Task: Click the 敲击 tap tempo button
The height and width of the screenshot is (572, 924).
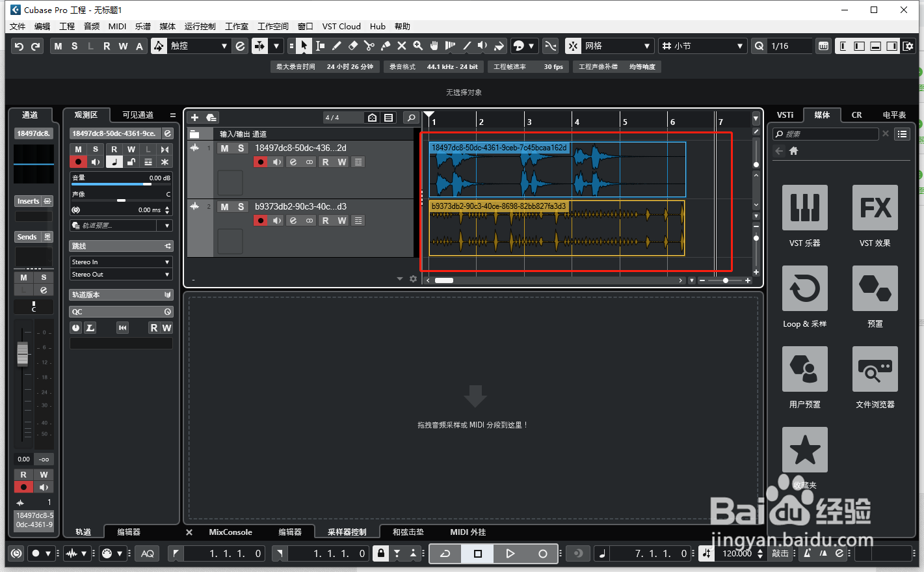Action: coord(780,554)
